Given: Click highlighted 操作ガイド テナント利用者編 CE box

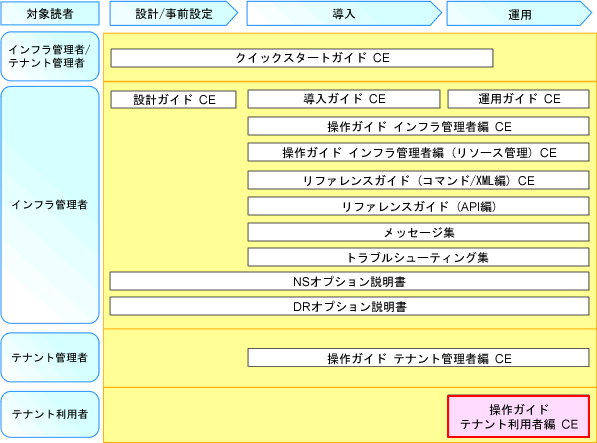Looking at the screenshot, I should 519,416.
